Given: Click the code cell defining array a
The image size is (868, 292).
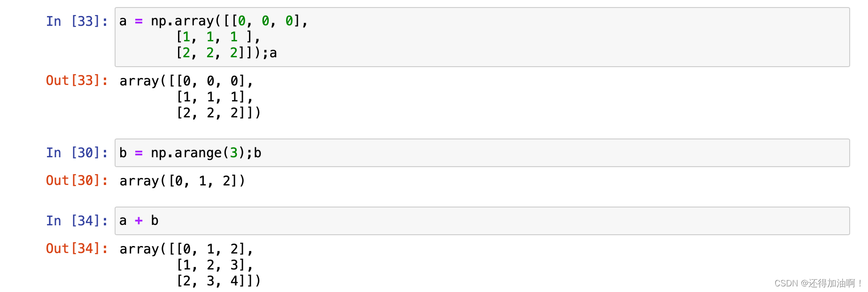Looking at the screenshot, I should point(482,37).
